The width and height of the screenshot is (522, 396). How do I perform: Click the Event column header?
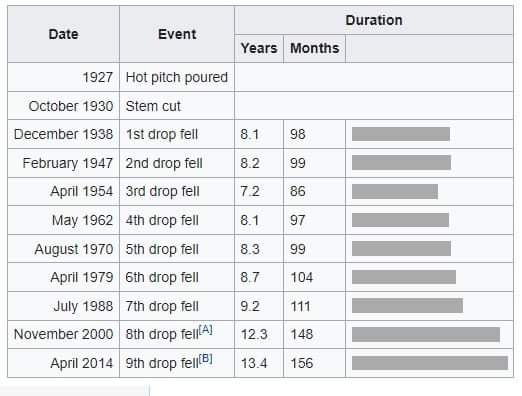177,34
